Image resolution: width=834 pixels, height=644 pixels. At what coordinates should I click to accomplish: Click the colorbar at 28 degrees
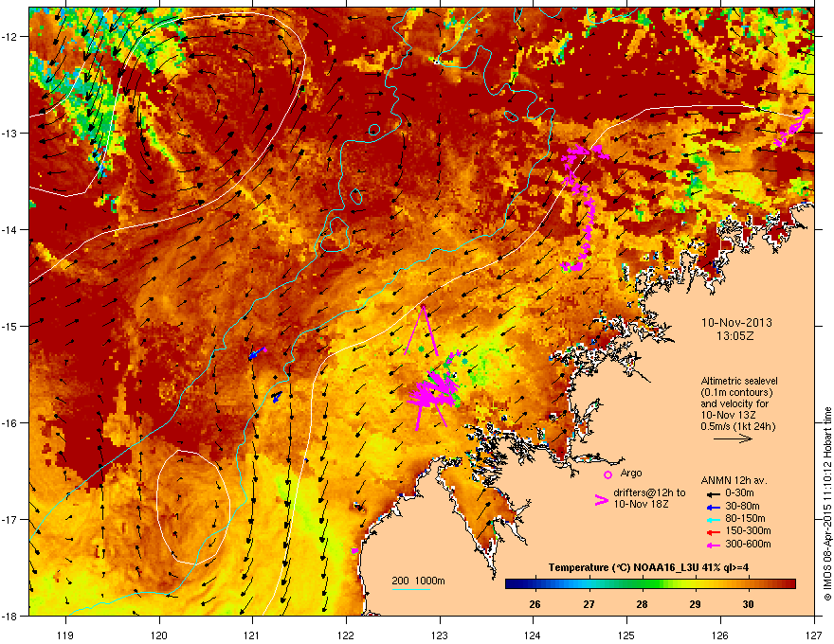642,584
